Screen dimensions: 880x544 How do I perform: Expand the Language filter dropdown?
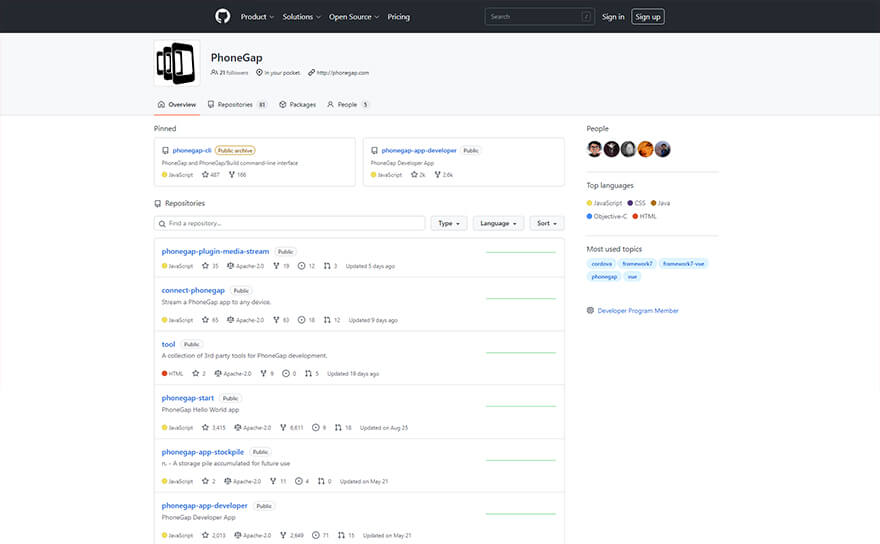pos(498,223)
